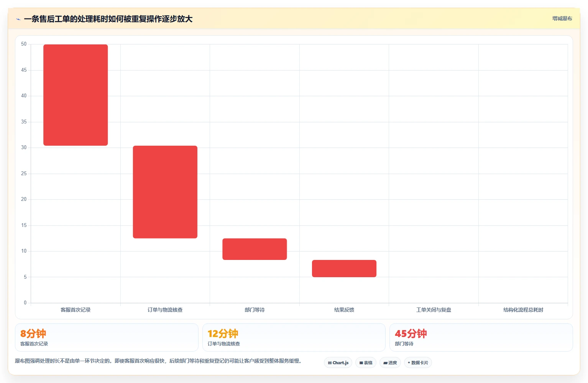Click the 瀑布图强调处理时长 description paragraph
Screen dimensions: 588x383
[x=158, y=361]
